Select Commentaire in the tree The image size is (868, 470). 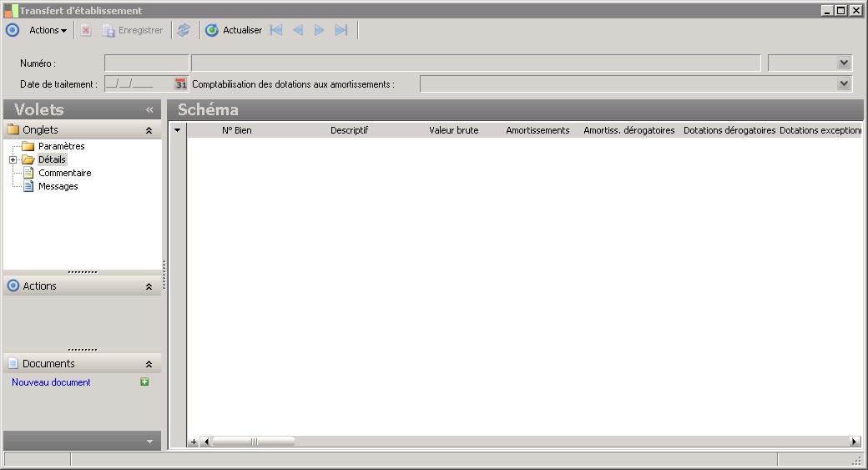point(65,173)
